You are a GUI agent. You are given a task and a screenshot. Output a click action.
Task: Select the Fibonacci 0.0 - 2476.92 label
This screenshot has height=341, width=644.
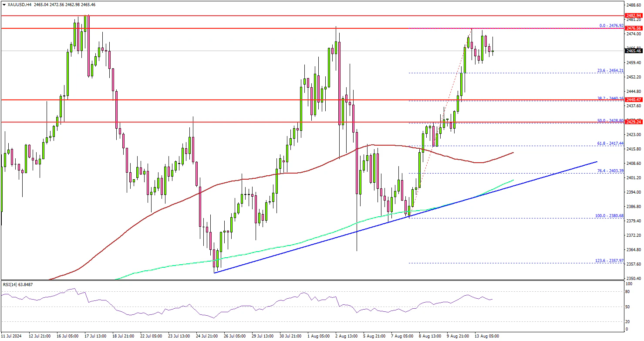pyautogui.click(x=612, y=26)
